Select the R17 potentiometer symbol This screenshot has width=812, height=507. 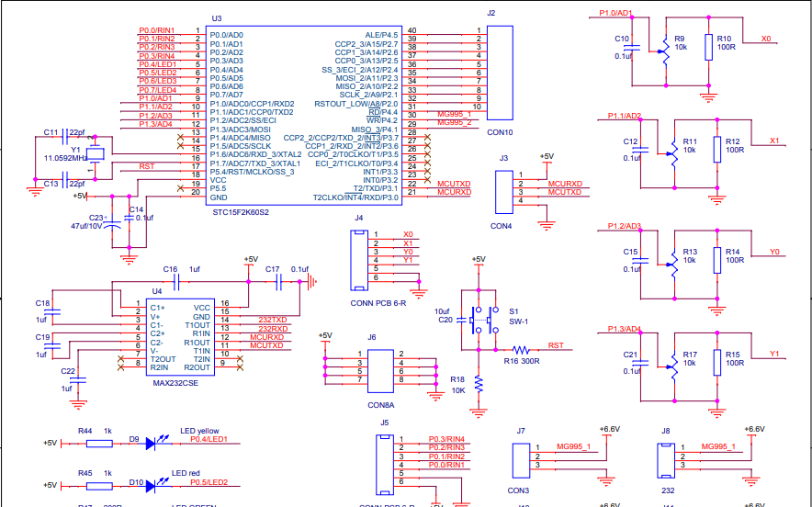click(673, 367)
